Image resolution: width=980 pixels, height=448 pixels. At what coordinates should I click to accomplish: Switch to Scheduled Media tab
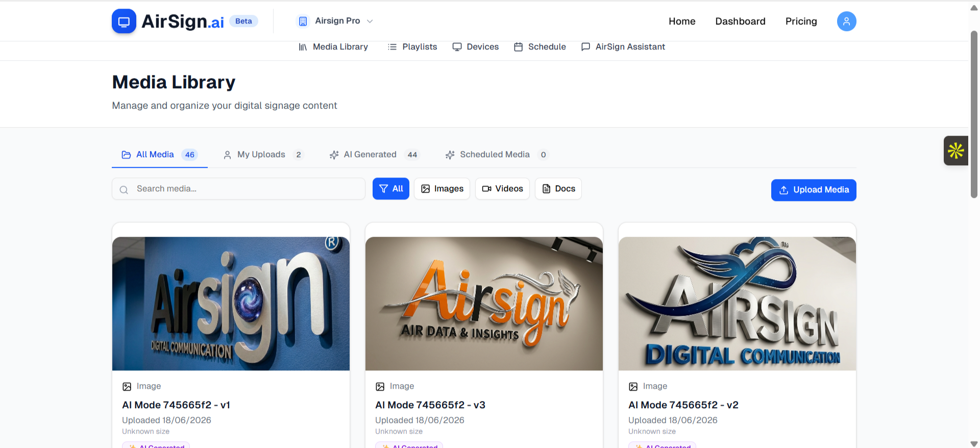(x=497, y=155)
